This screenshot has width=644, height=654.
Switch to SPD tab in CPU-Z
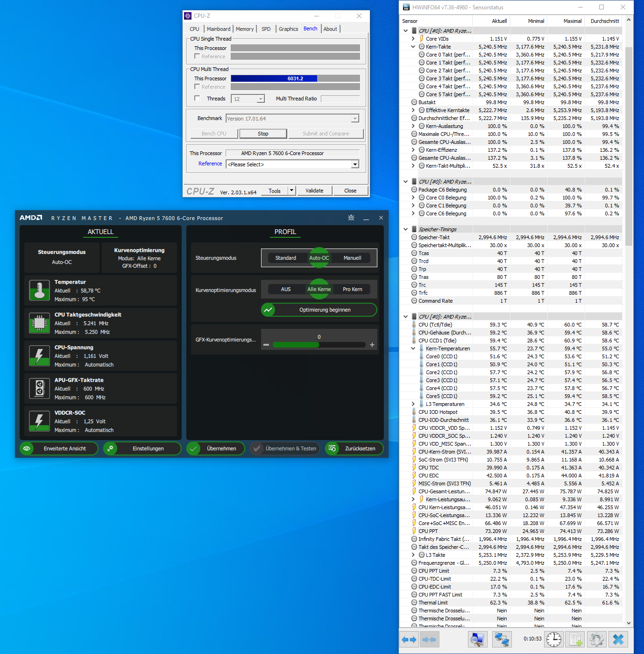click(x=266, y=29)
